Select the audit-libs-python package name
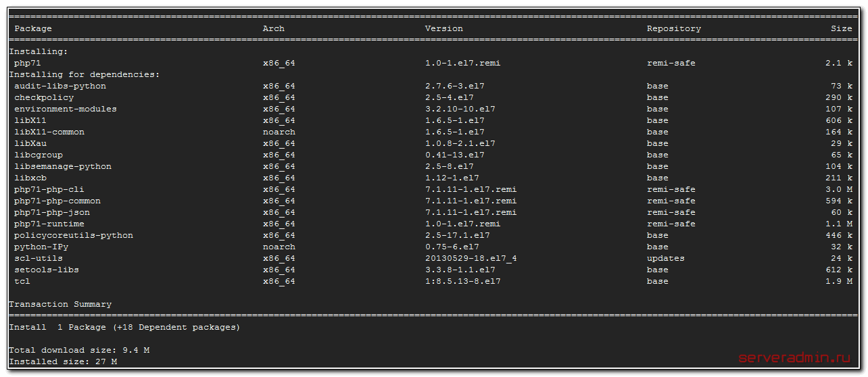Screen dimensions: 868x377 60,86
